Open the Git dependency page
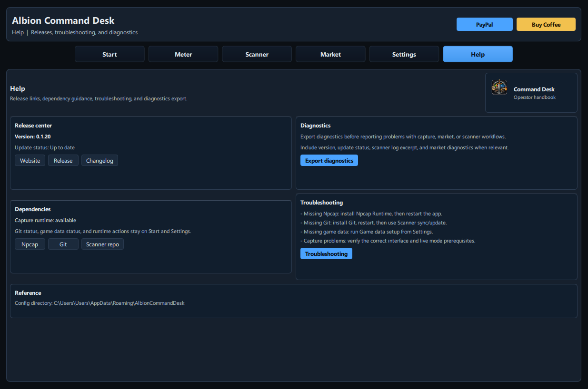The image size is (588, 389). pyautogui.click(x=63, y=244)
